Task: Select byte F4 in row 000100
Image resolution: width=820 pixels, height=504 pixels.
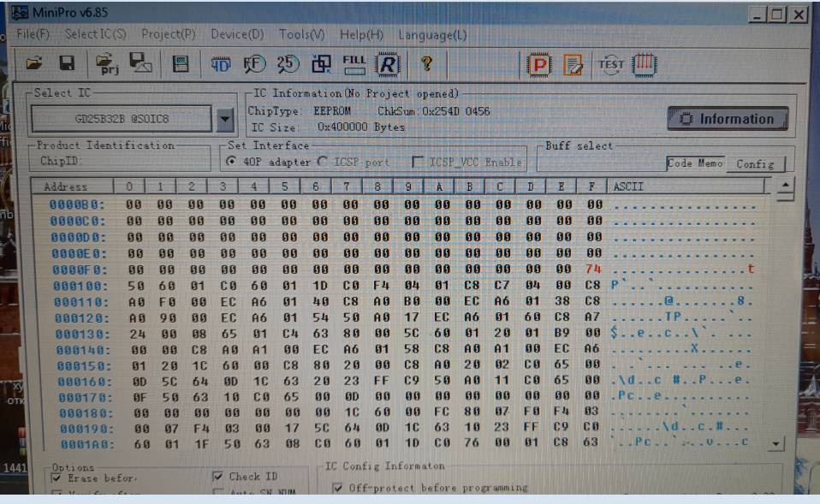Action: 381,286
